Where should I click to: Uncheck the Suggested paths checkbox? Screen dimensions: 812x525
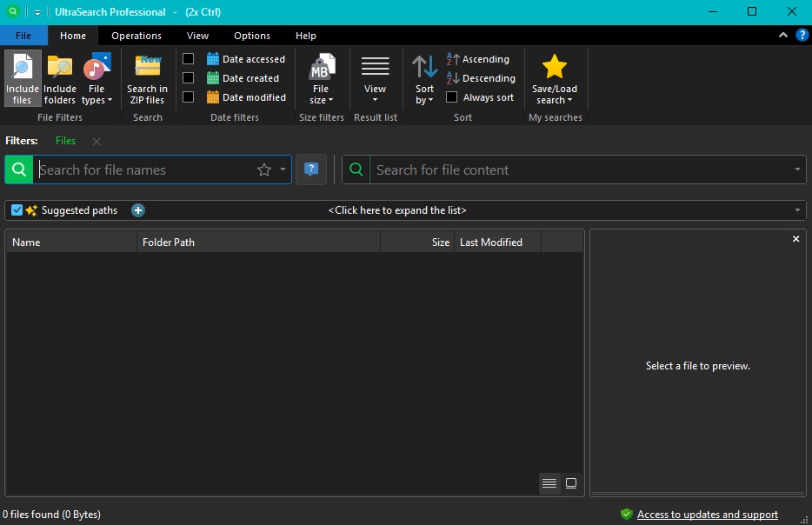click(x=17, y=210)
